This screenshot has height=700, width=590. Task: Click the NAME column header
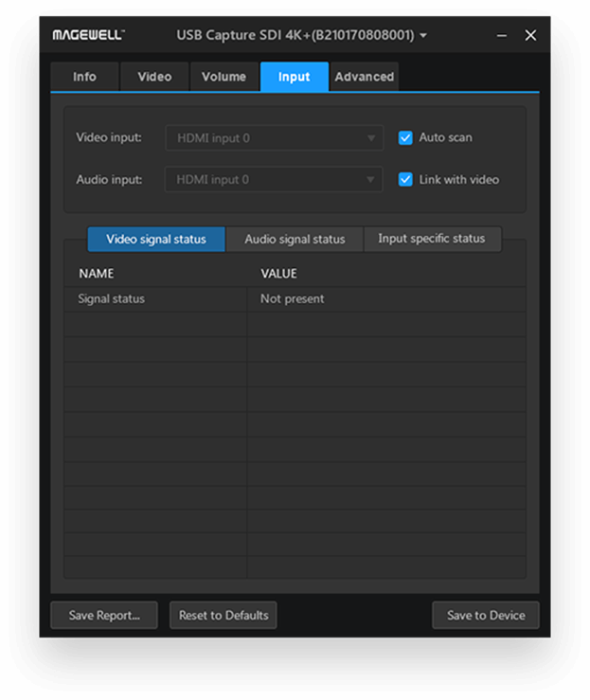coord(97,273)
